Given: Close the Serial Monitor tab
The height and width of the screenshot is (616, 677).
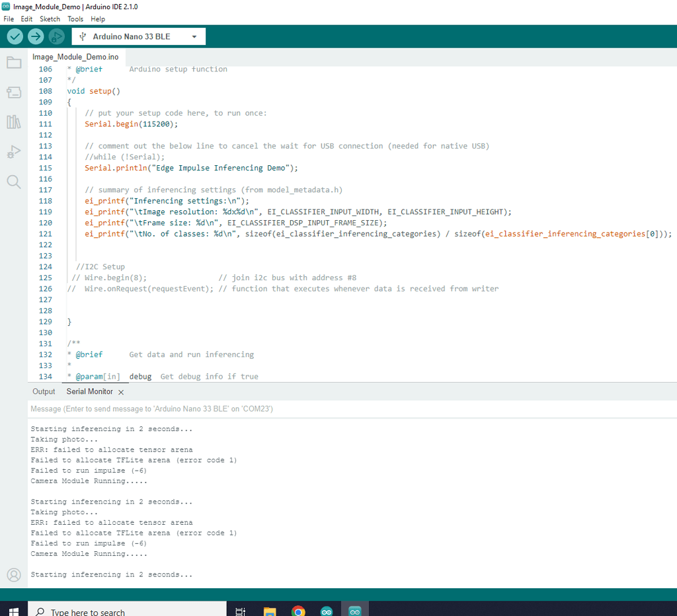Looking at the screenshot, I should click(x=121, y=393).
